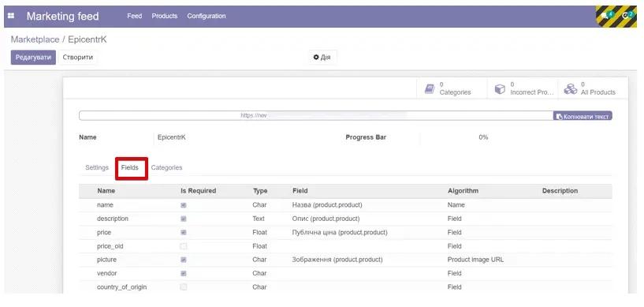Open the apps grid menu icon
Viewport: 644px width, 307px height.
(x=11, y=16)
